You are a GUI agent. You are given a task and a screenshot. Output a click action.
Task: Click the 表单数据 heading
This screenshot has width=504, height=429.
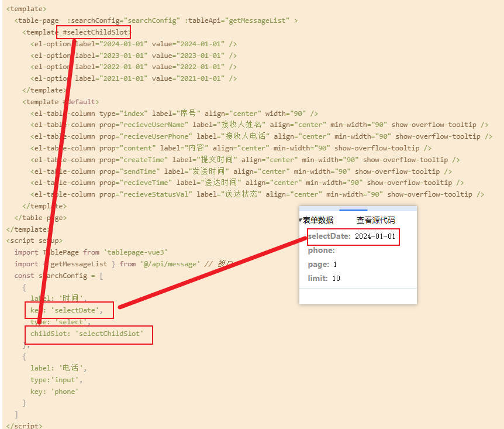coord(318,220)
